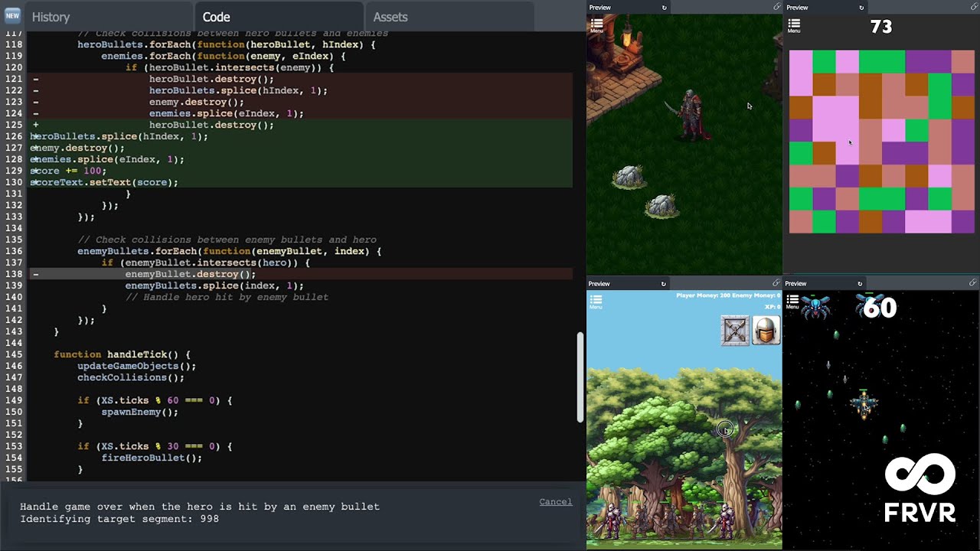The height and width of the screenshot is (551, 980).
Task: Refresh the forest battle game preview
Action: 663,284
